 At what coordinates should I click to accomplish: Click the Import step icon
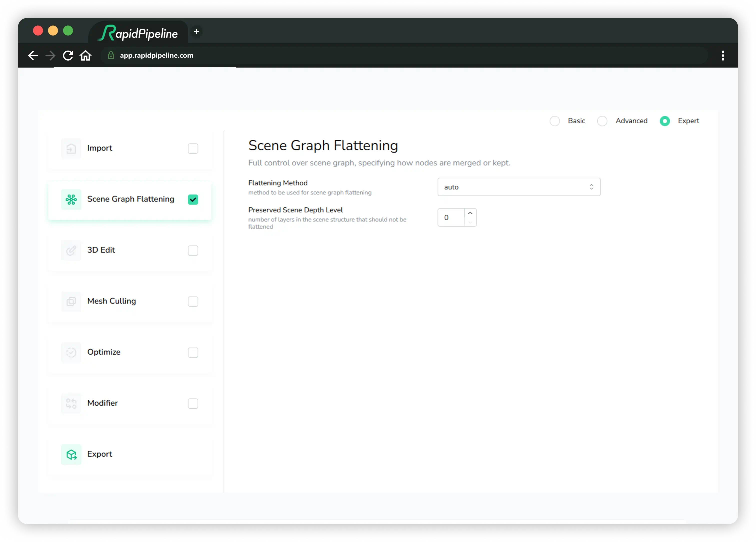pos(71,148)
